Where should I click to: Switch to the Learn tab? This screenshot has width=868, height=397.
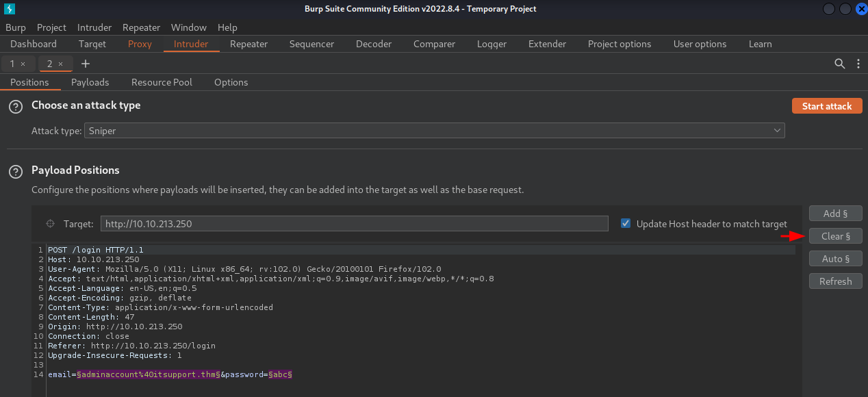[x=760, y=44]
